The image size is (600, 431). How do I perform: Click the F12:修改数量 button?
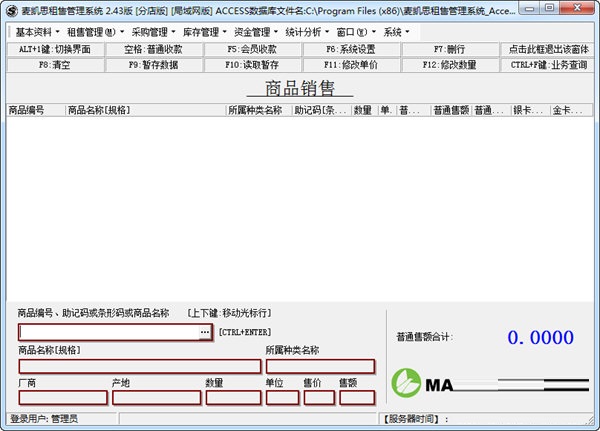(x=450, y=65)
